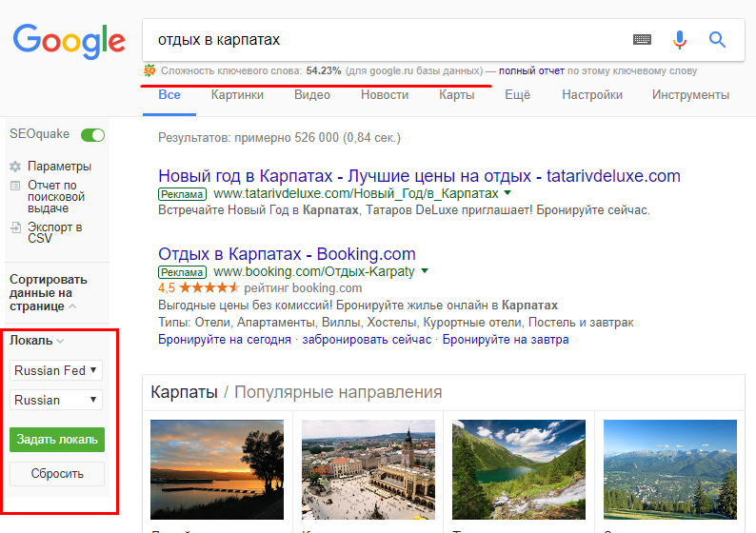Click Экспорт в CSV link

coord(54,233)
